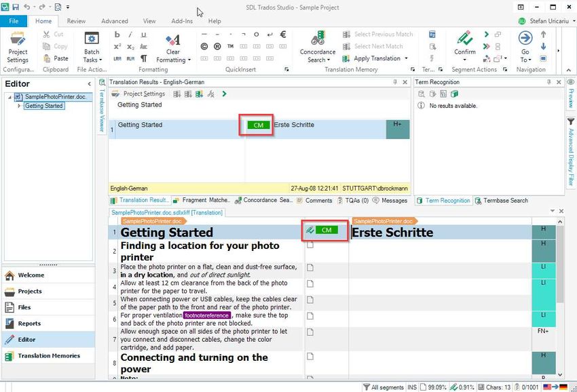The height and width of the screenshot is (392, 577).
Task: Switch to the Add-Ins ribbon tab
Action: tap(182, 21)
